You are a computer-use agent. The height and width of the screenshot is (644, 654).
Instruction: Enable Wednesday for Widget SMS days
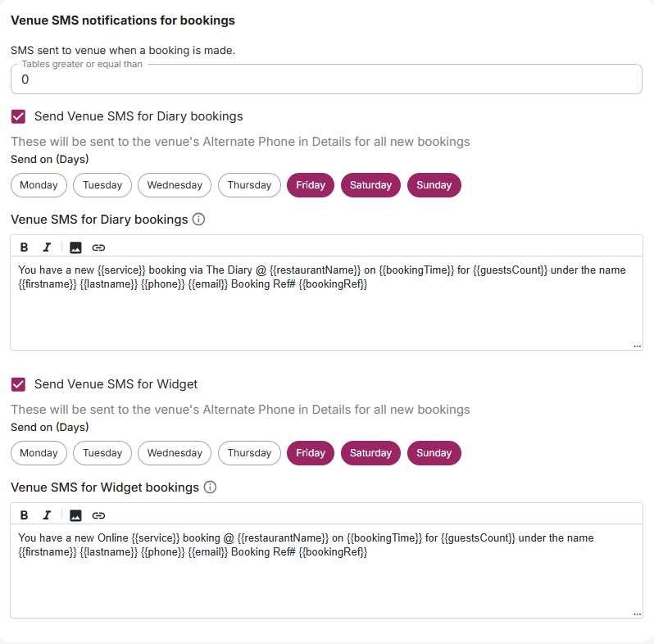175,453
